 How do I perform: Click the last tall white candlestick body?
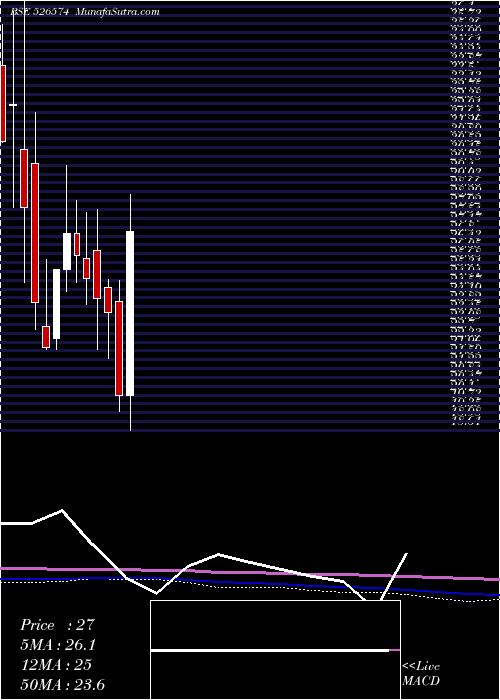[130, 313]
